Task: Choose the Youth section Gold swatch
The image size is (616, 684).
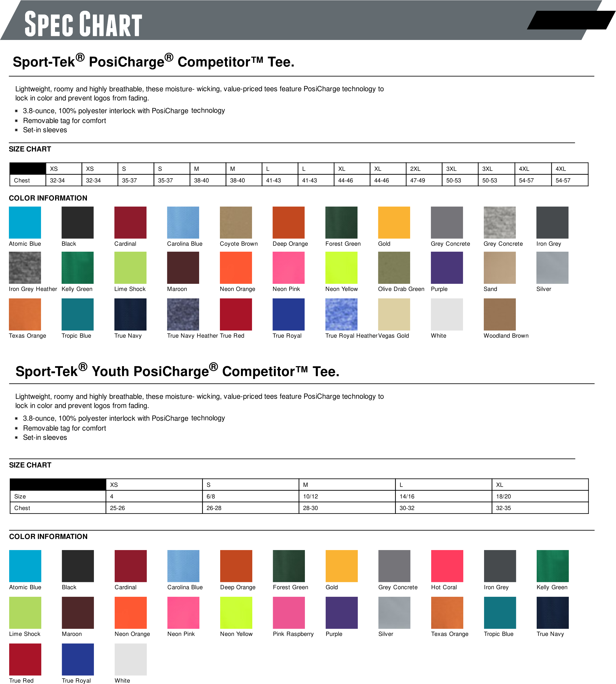Action: point(342,566)
